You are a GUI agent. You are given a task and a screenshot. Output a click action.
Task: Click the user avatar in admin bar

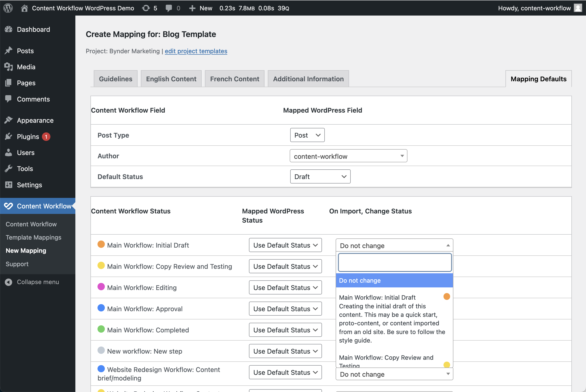point(578,8)
